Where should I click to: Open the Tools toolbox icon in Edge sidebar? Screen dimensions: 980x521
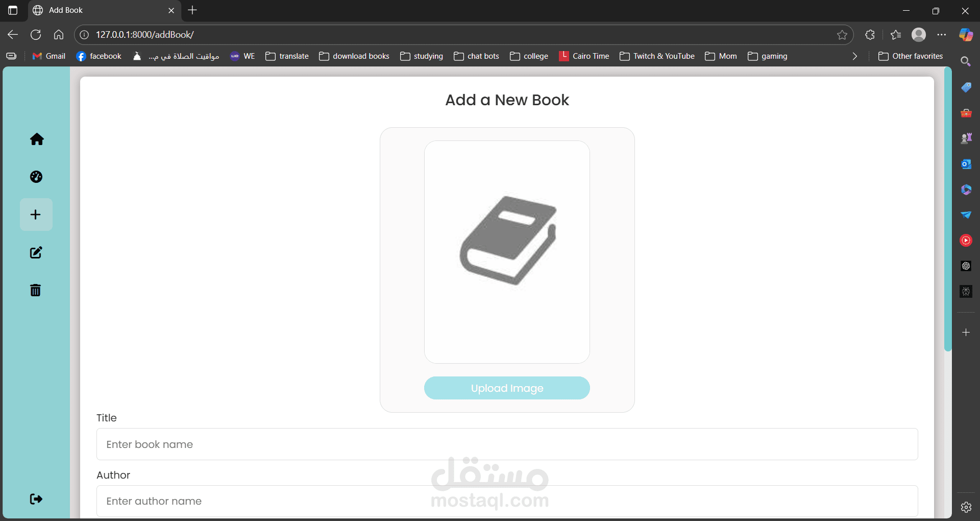click(966, 113)
